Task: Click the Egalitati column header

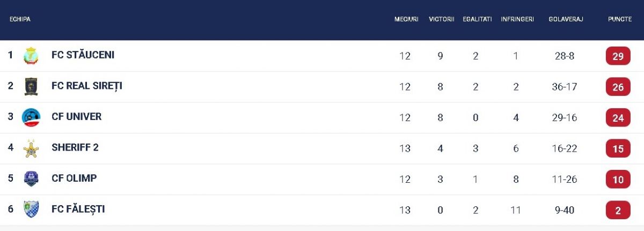Action: click(477, 19)
